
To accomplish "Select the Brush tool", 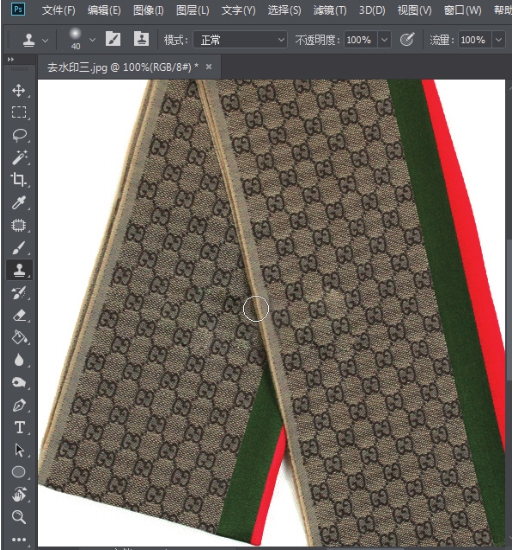I will coord(19,248).
